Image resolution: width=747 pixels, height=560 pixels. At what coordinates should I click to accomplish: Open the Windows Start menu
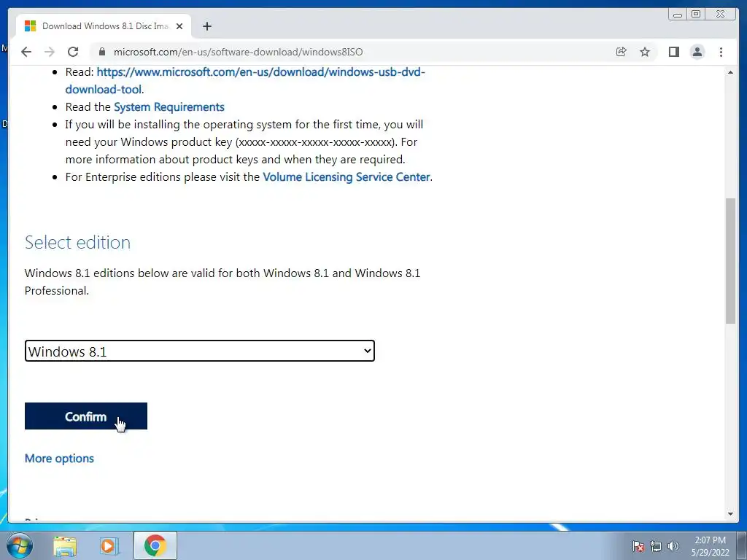click(x=20, y=545)
